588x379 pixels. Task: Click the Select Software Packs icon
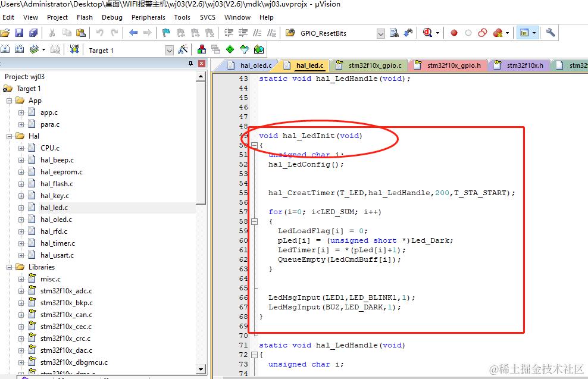[x=244, y=49]
